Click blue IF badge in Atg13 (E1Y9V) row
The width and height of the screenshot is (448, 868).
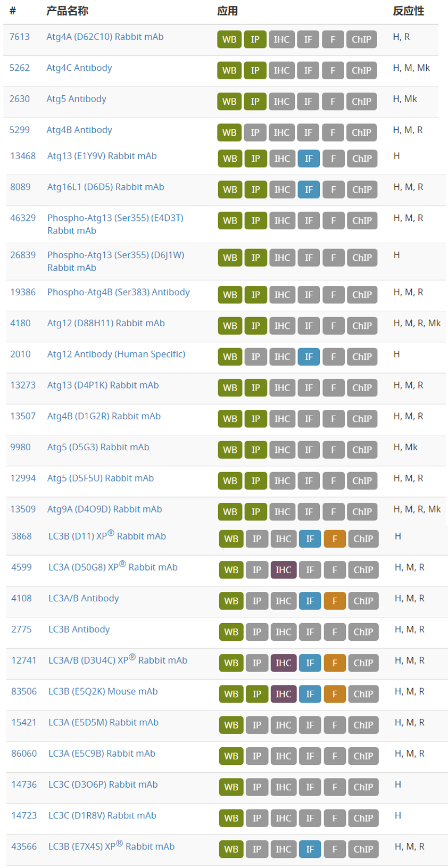[x=309, y=159]
